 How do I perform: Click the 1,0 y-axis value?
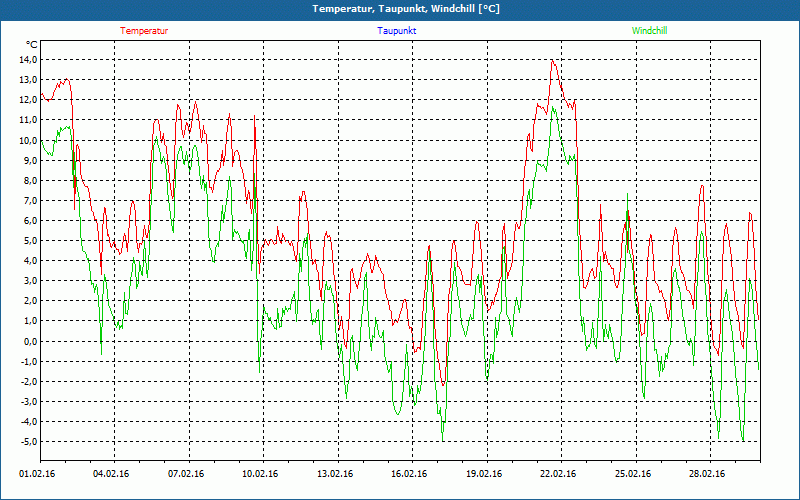click(30, 321)
